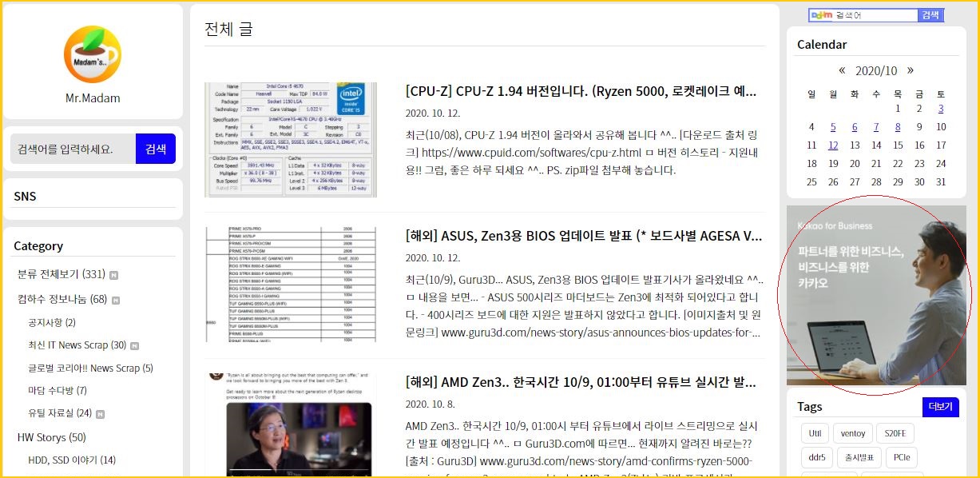Click the S20FE tag
The image size is (980, 478).
pos(895,433)
